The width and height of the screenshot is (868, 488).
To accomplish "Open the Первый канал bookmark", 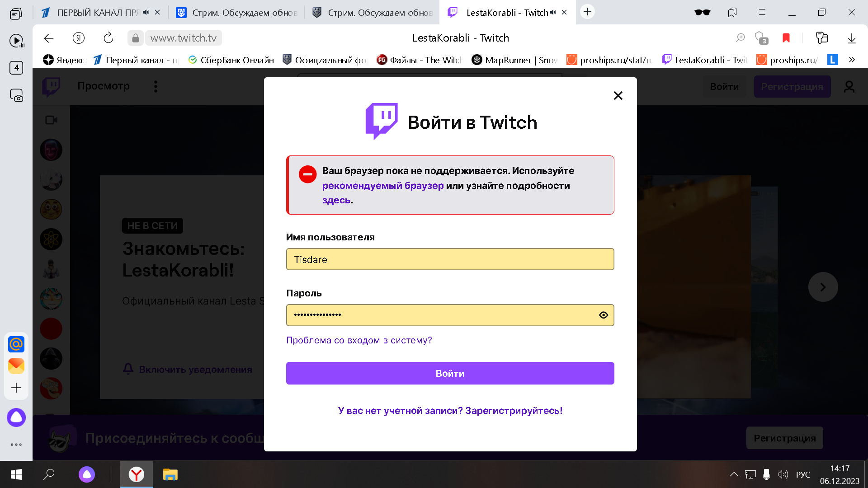I will (135, 60).
